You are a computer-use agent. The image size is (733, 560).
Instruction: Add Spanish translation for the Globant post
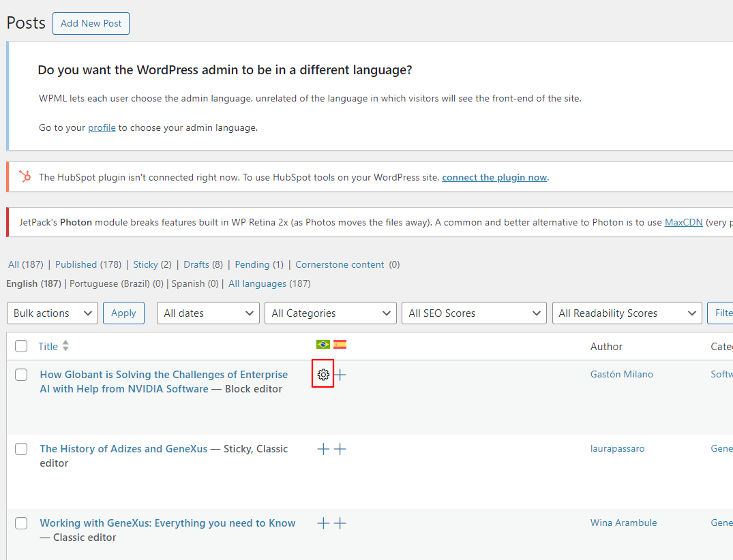(340, 374)
